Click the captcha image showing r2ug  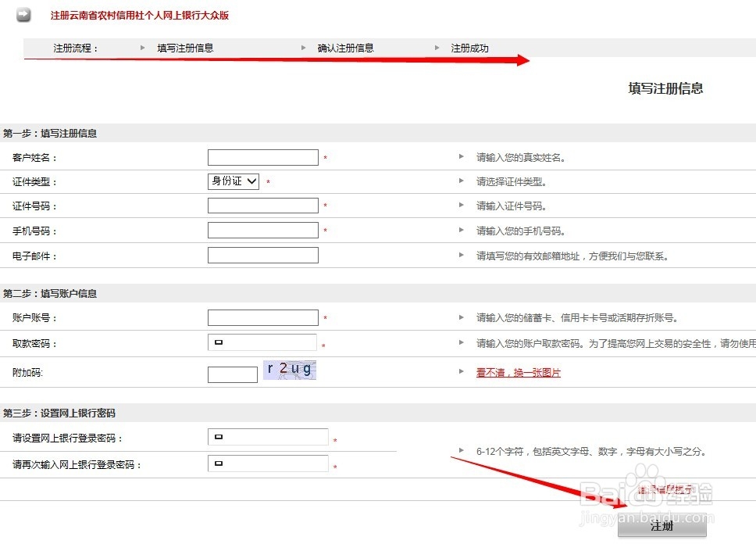[289, 368]
